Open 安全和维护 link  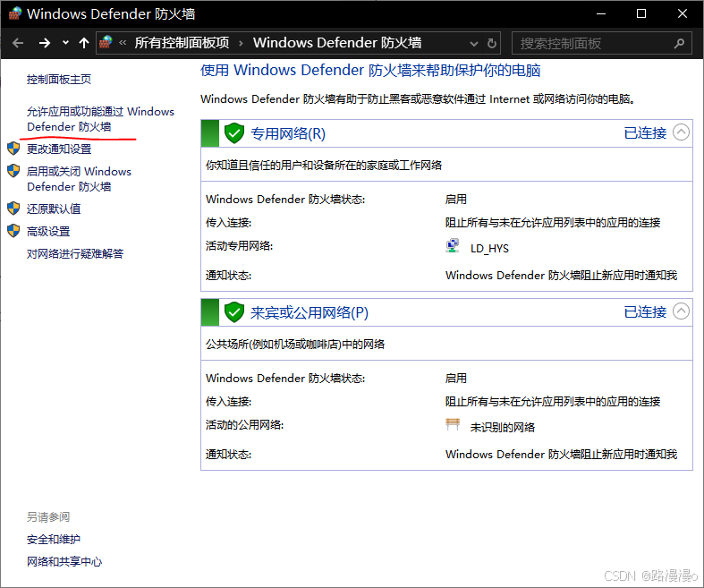click(54, 539)
